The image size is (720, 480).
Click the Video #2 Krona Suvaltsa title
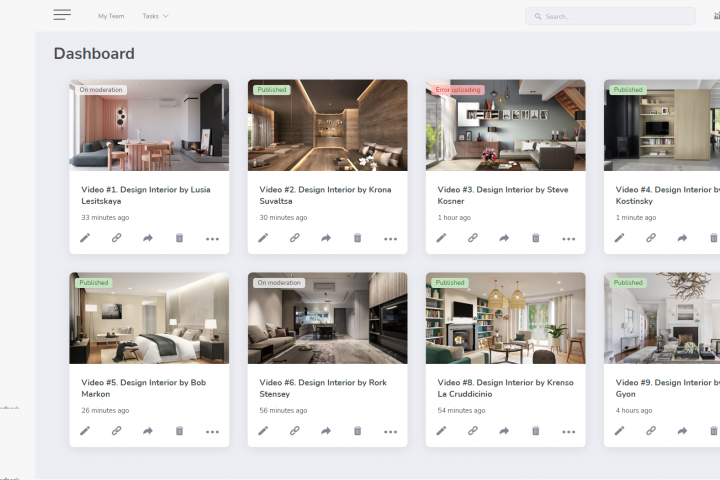(x=325, y=195)
